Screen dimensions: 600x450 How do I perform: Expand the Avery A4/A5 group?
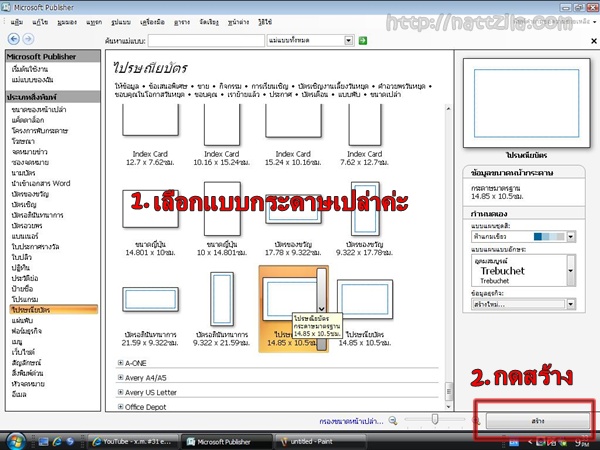[120, 377]
